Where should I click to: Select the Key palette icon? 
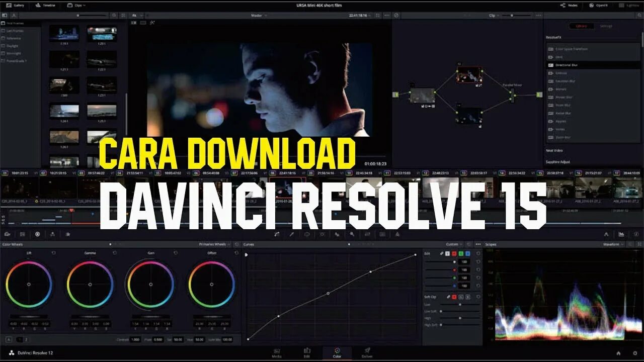[x=352, y=234]
